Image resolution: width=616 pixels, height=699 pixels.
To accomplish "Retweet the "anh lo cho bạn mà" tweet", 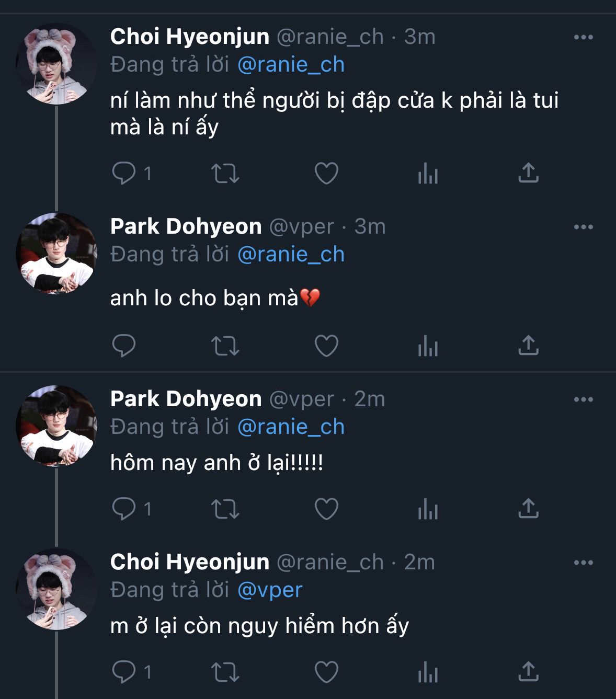I will coord(225,346).
